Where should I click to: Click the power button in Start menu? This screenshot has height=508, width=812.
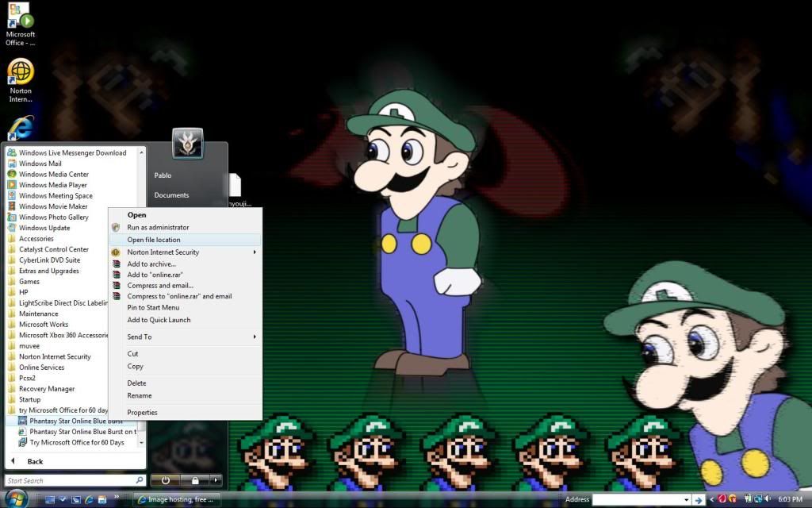coord(165,480)
